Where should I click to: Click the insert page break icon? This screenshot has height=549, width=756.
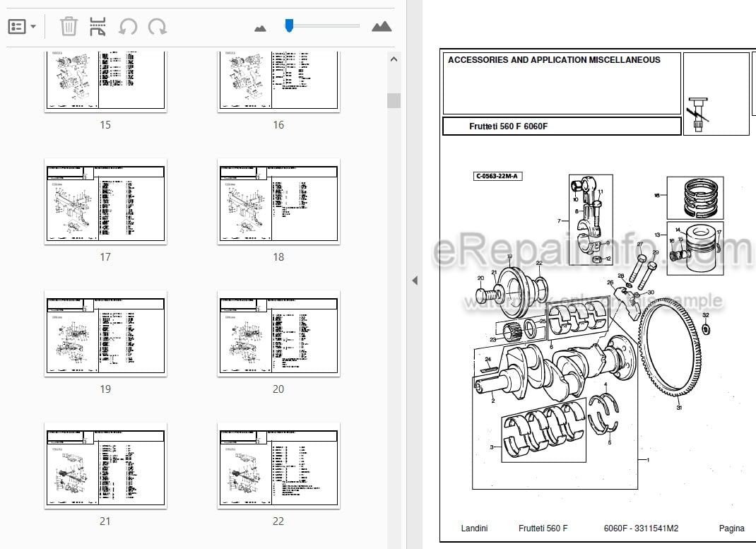pos(98,27)
